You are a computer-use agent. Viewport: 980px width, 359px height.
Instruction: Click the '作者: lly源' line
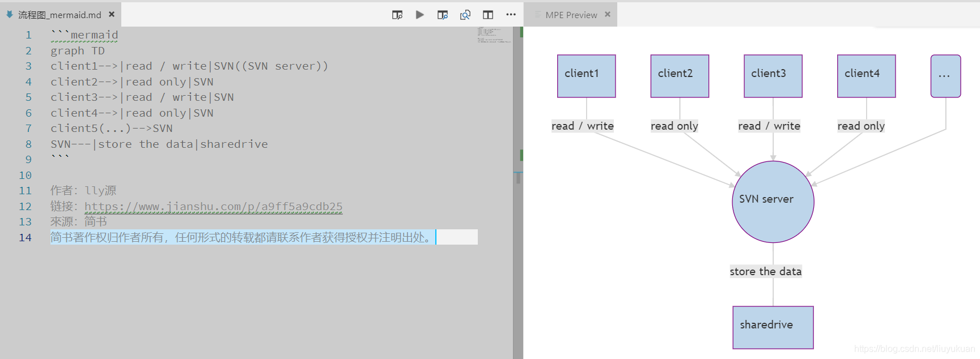pyautogui.click(x=83, y=191)
